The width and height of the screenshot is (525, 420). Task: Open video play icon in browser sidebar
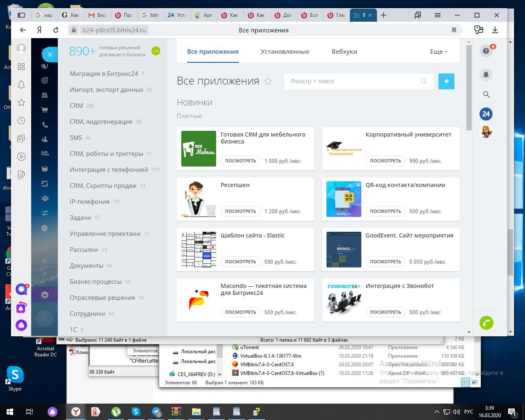(21, 157)
